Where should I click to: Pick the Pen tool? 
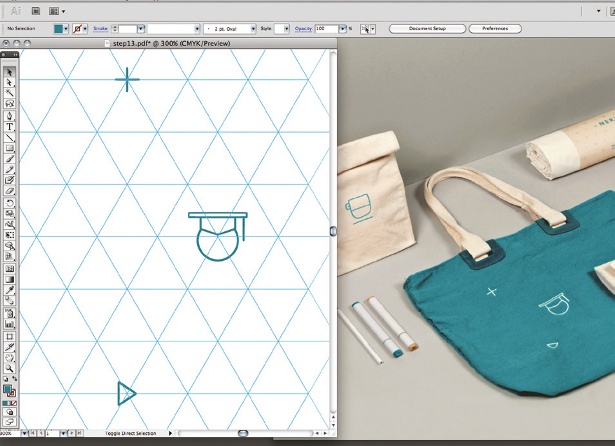(x=9, y=116)
